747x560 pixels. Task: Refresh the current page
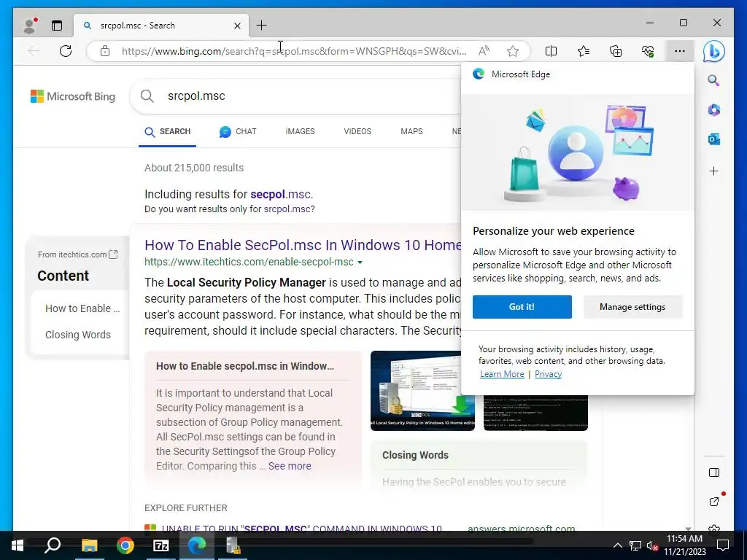coord(66,51)
